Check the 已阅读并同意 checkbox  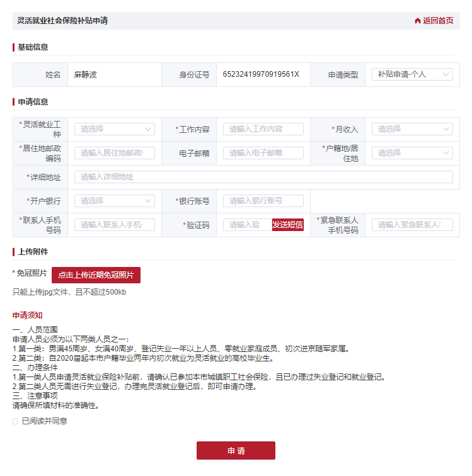[x=15, y=421]
